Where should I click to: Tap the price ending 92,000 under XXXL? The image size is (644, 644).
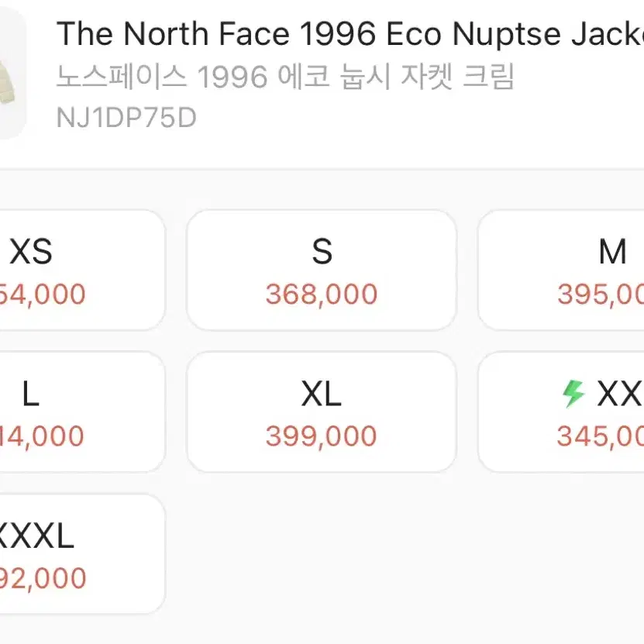tap(43, 578)
